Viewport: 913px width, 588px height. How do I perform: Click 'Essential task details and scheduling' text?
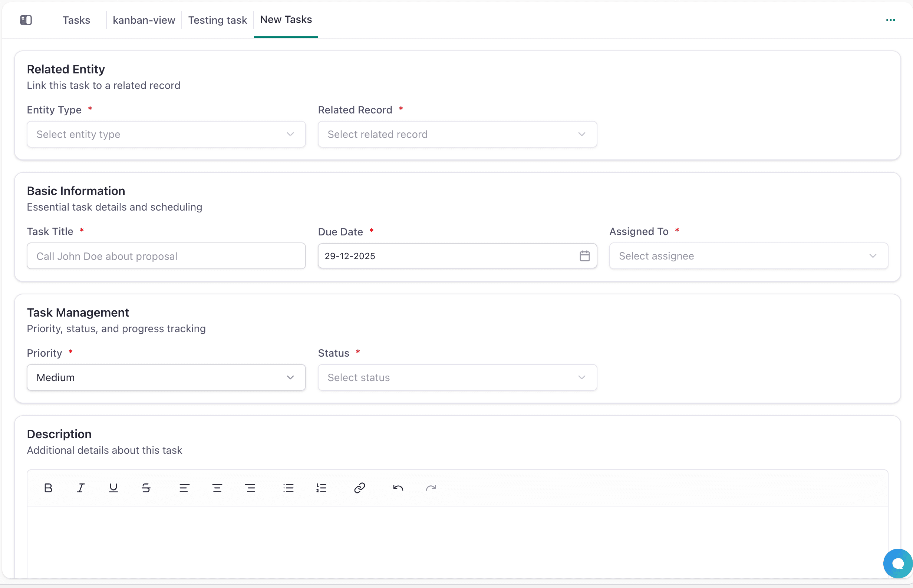pyautogui.click(x=115, y=207)
